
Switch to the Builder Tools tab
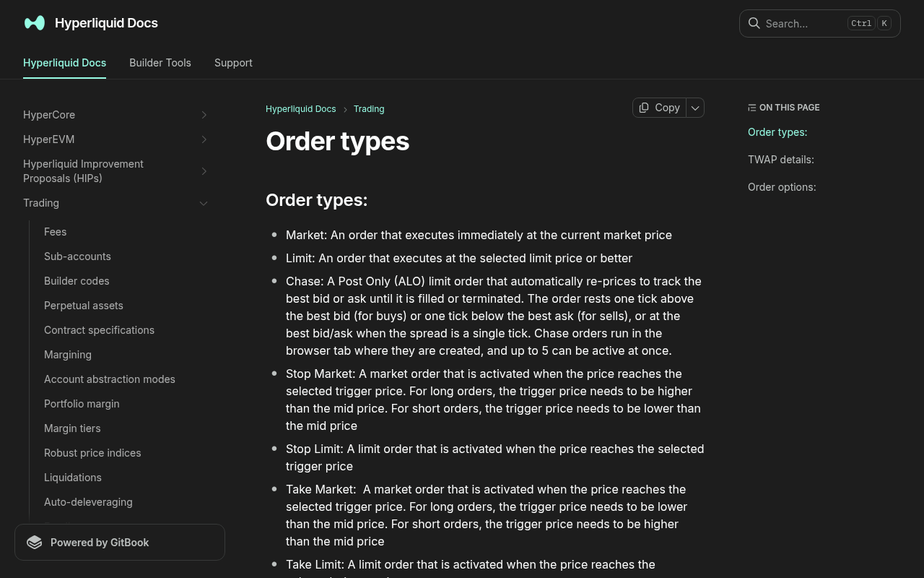pyautogui.click(x=160, y=63)
